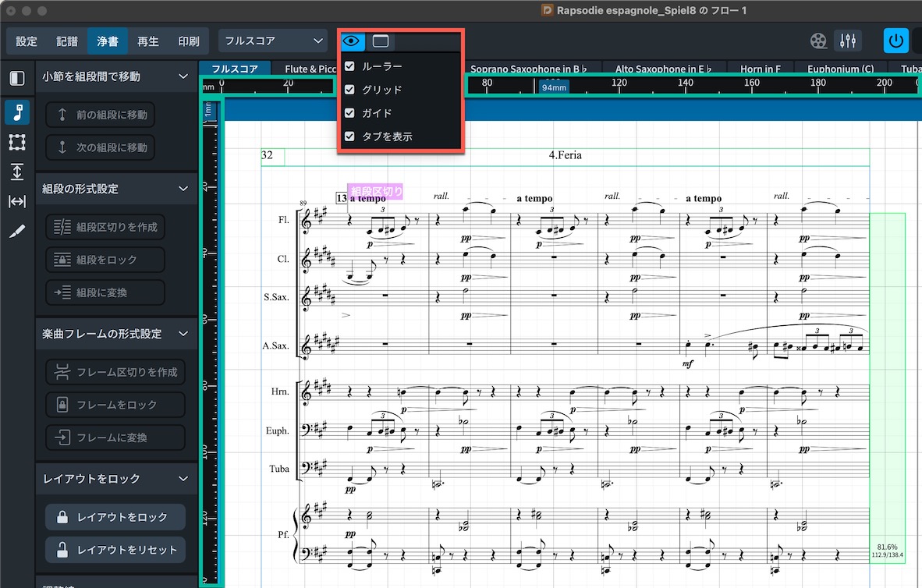
Task: Select the A.Sax. staff label
Action: (x=276, y=345)
